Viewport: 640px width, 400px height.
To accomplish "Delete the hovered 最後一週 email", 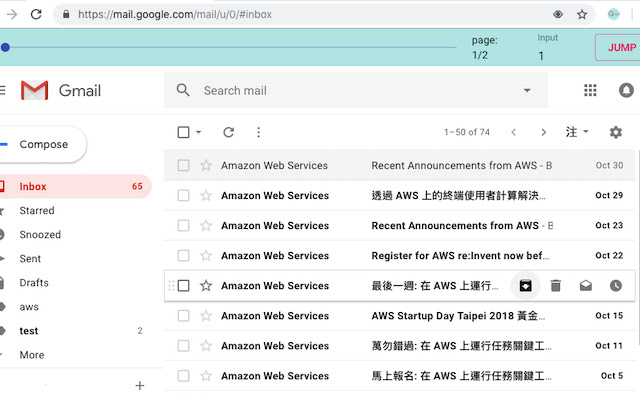I will point(556,285).
